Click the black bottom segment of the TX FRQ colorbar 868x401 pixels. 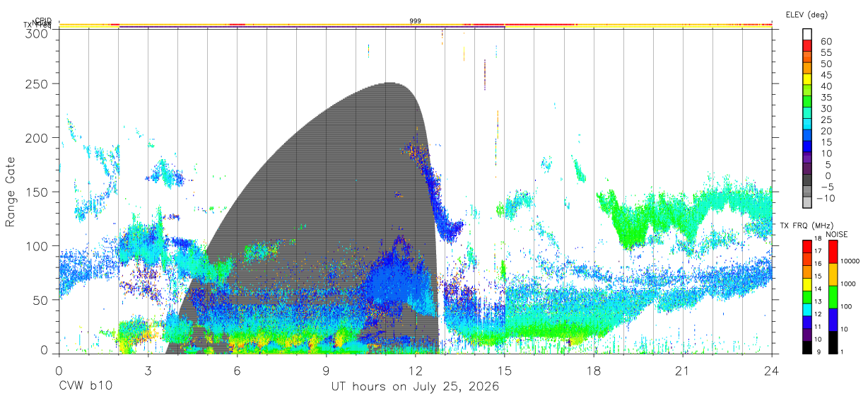click(807, 347)
